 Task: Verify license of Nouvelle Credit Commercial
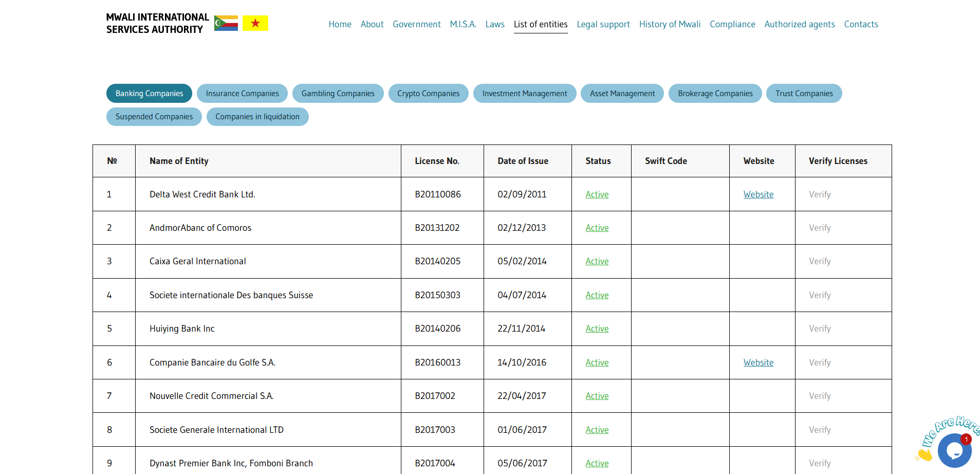(x=820, y=396)
